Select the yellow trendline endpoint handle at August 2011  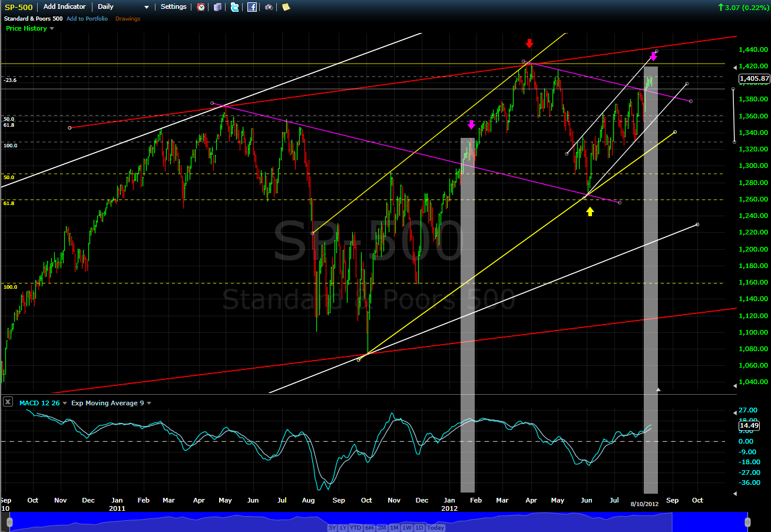point(312,233)
